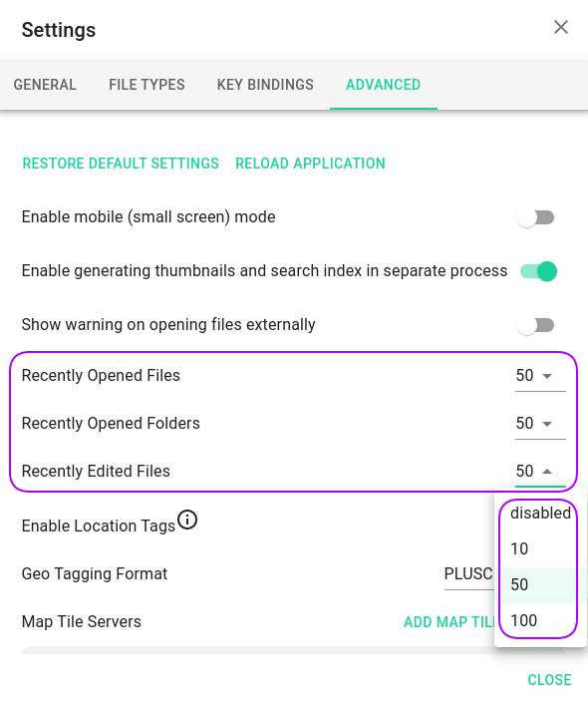Choose 10 from the dropdown list
The width and height of the screenshot is (588, 703).
tap(540, 548)
